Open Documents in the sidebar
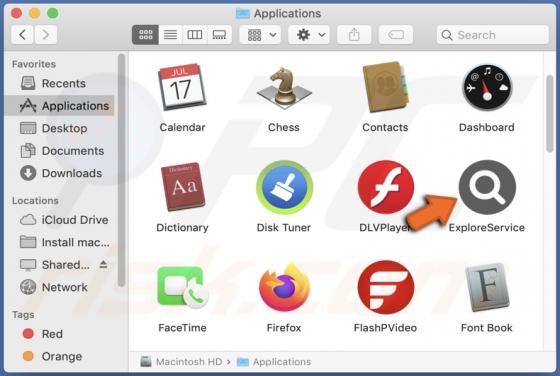560x376 pixels. click(59, 151)
